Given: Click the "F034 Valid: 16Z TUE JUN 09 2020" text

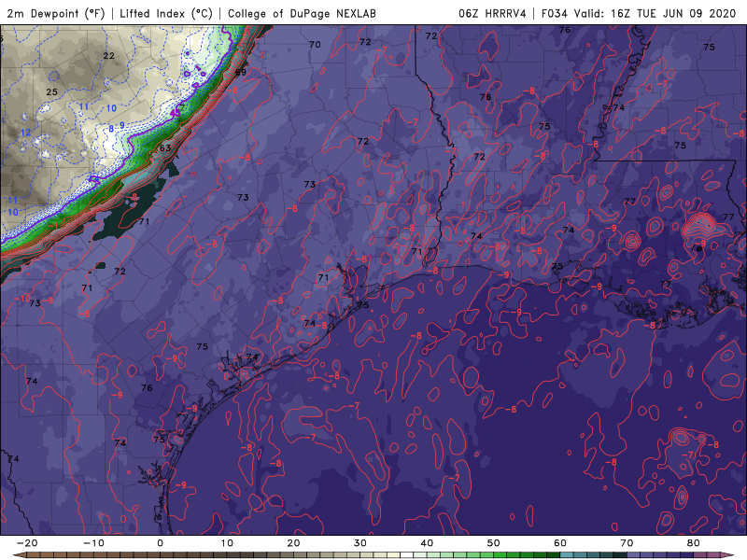Looking at the screenshot, I should (x=639, y=13).
